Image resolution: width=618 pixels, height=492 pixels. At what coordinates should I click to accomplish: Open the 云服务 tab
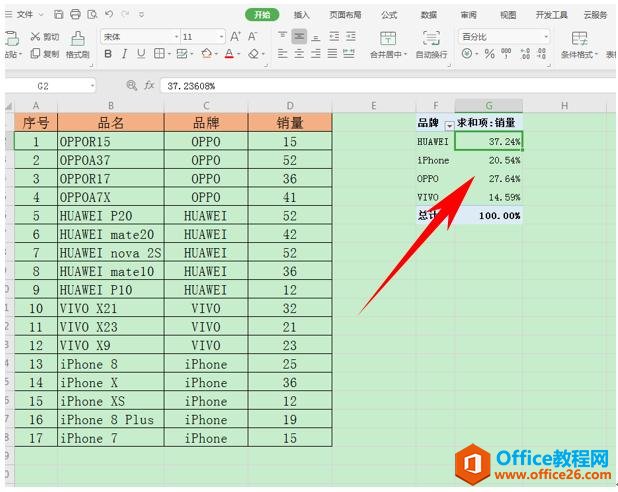595,15
